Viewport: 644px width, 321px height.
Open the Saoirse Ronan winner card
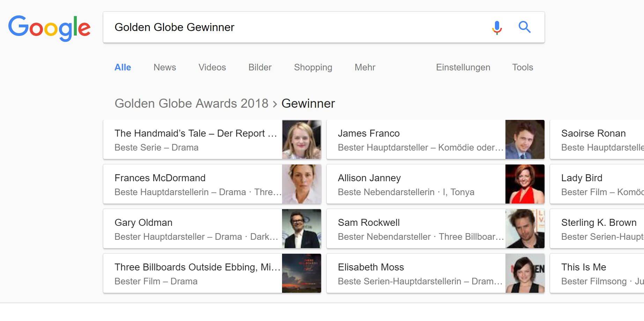click(598, 140)
